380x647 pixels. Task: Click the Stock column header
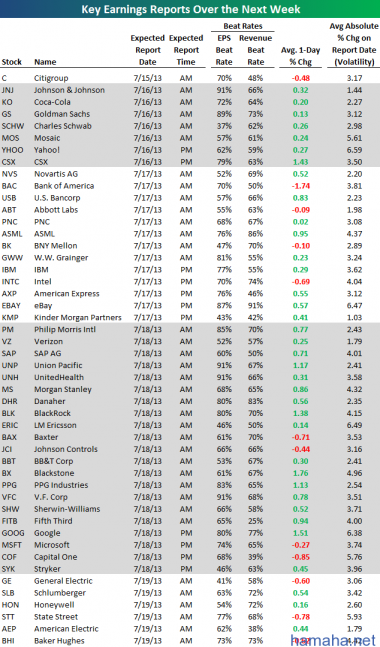[x=12, y=62]
